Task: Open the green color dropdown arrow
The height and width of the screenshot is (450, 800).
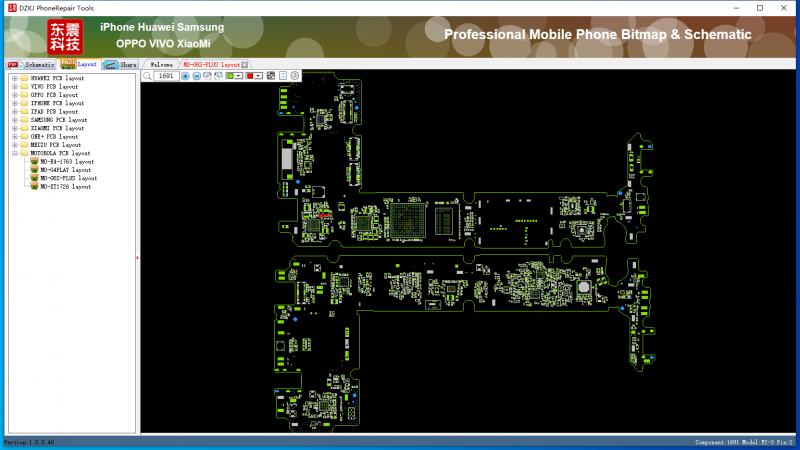Action: point(238,76)
